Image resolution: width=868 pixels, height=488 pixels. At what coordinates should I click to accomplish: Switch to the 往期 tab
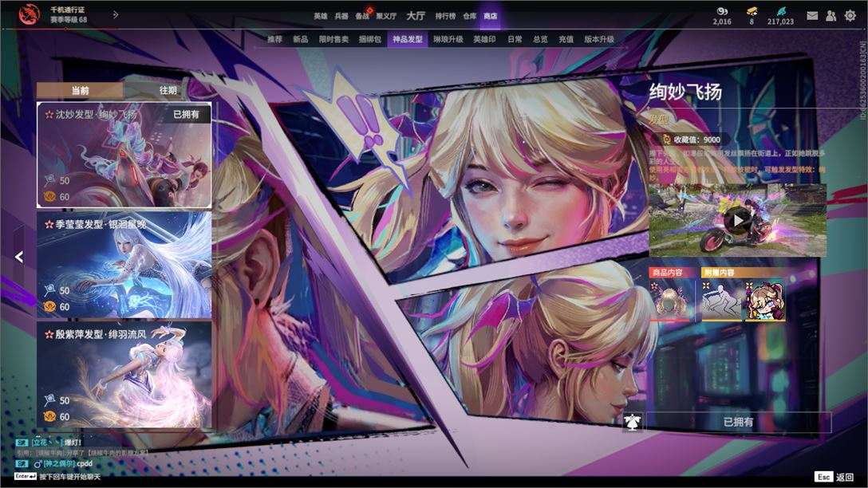168,90
